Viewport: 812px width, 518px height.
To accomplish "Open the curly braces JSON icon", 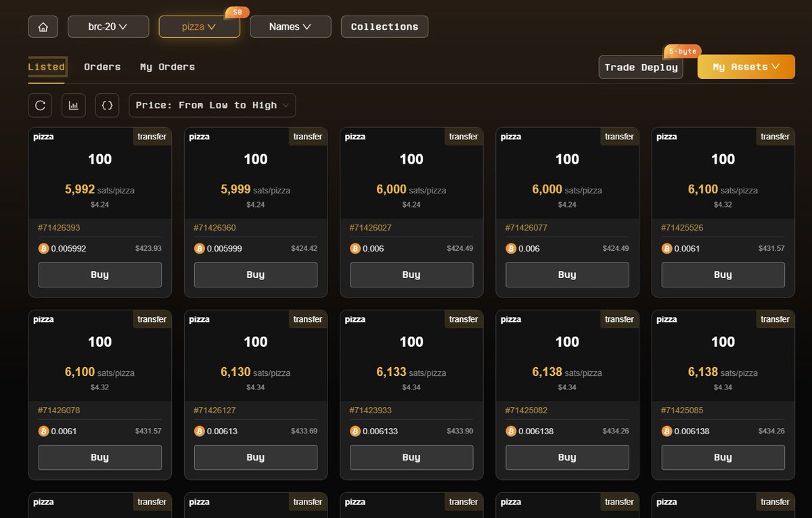I will [107, 105].
